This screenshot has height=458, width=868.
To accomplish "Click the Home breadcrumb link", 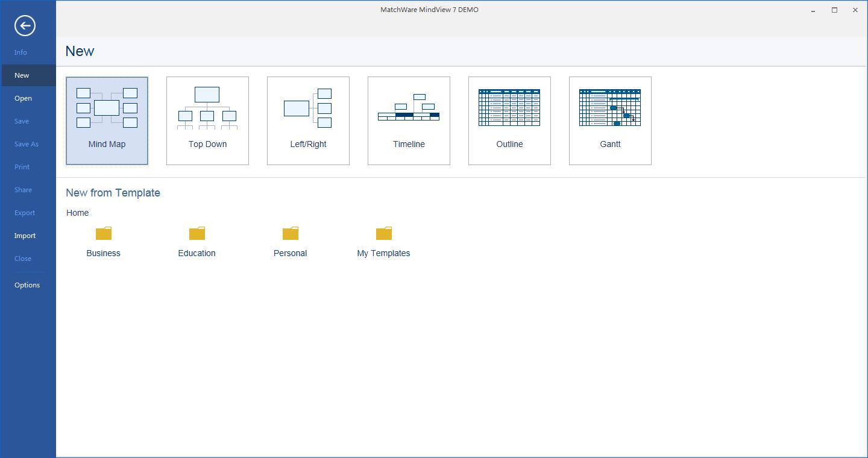I will pos(78,213).
